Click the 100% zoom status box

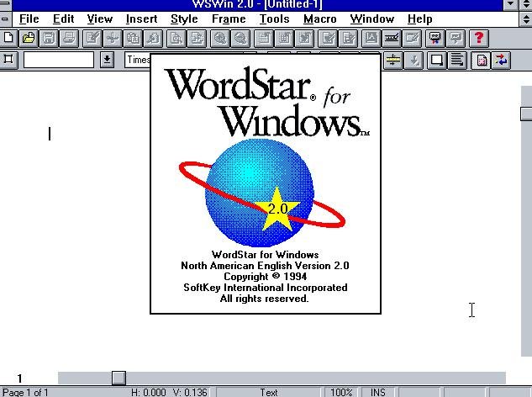(x=341, y=392)
